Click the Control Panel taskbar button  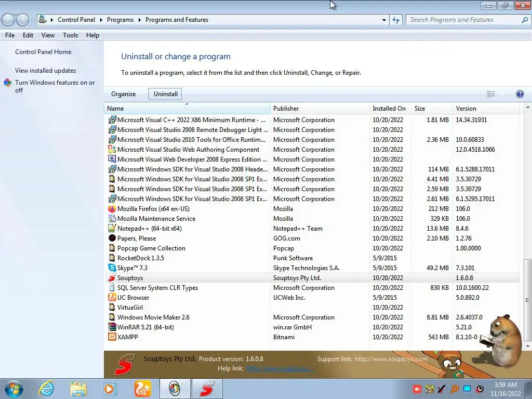coord(175,389)
